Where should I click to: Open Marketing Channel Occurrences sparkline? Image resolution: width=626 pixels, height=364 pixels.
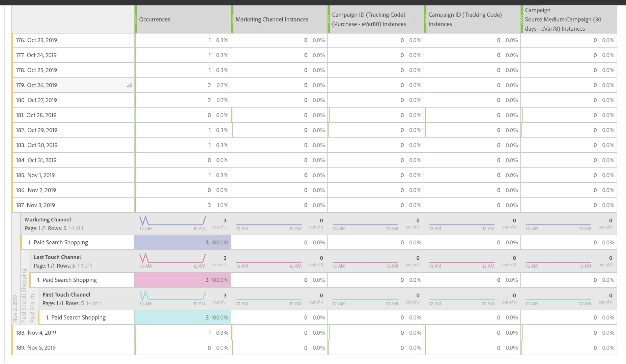172,221
